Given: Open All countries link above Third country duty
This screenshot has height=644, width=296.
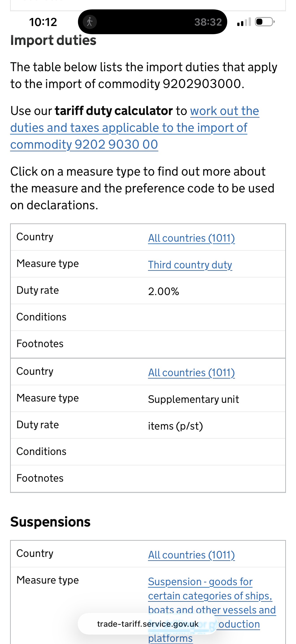Looking at the screenshot, I should coord(191,238).
